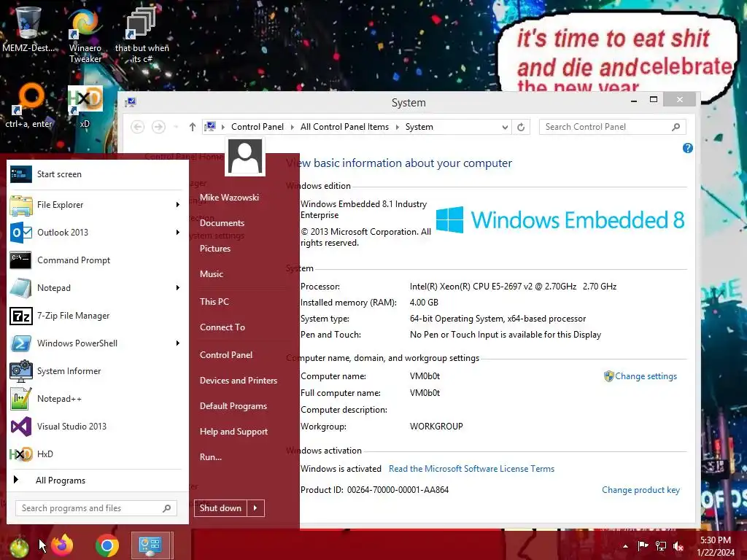The height and width of the screenshot is (560, 747).
Task: Expand File Explorer jump list arrow
Action: [178, 205]
